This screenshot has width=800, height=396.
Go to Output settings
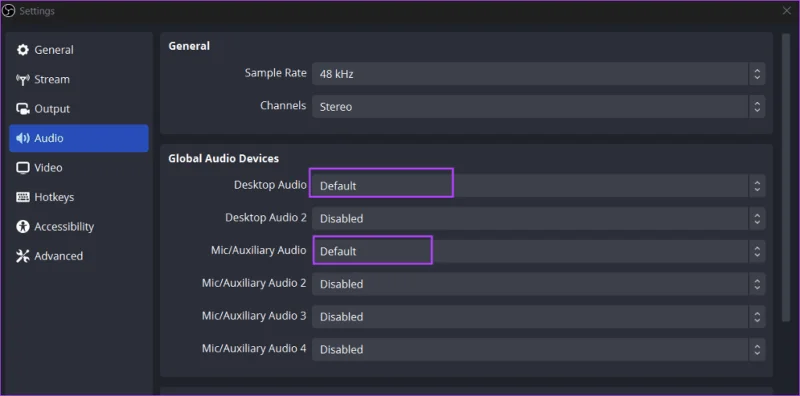[79, 109]
